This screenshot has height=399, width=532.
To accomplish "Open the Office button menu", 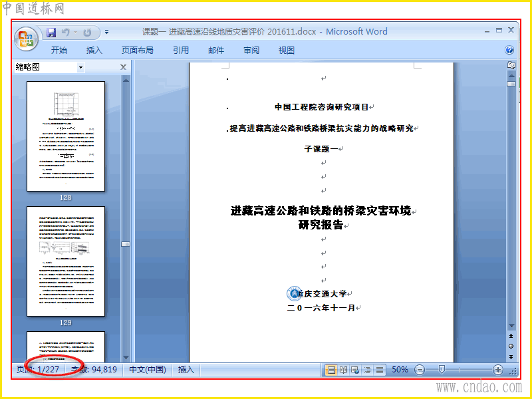I will tap(26, 39).
